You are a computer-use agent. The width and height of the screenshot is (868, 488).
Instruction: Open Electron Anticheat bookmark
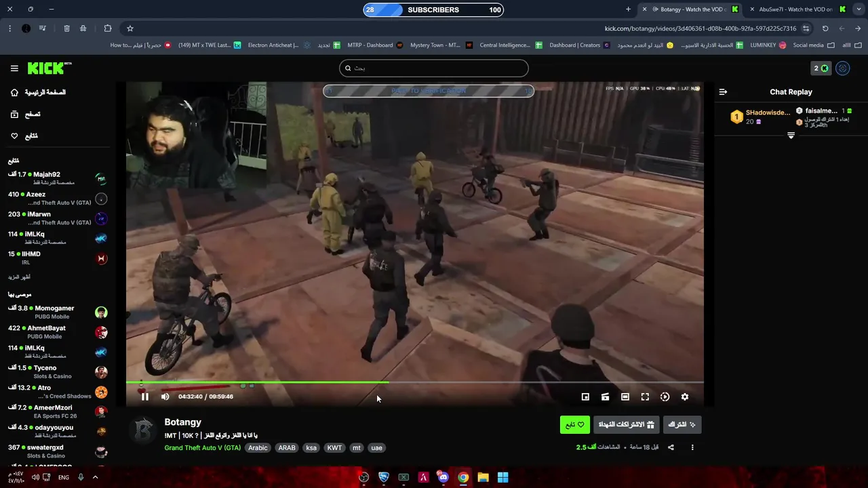pyautogui.click(x=278, y=45)
